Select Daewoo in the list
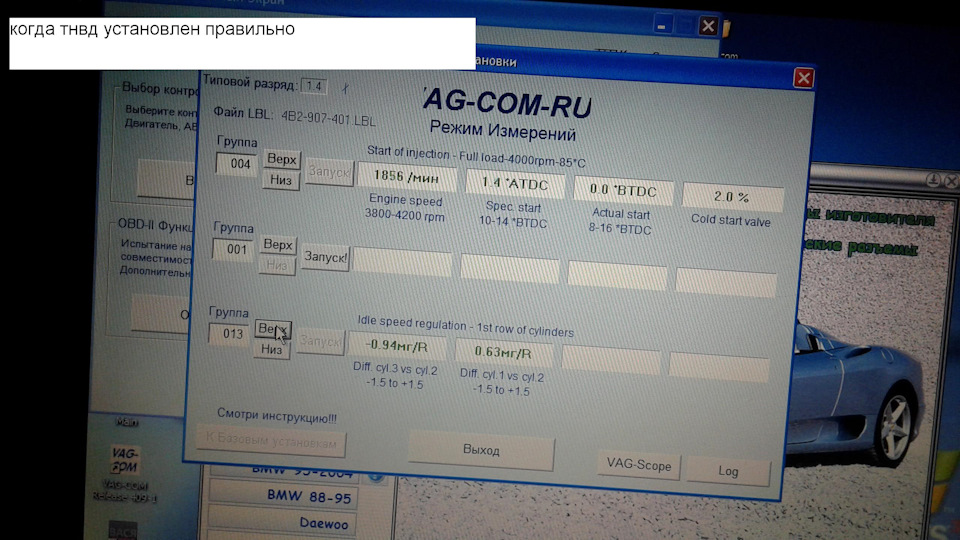This screenshot has width=960, height=540. (324, 523)
